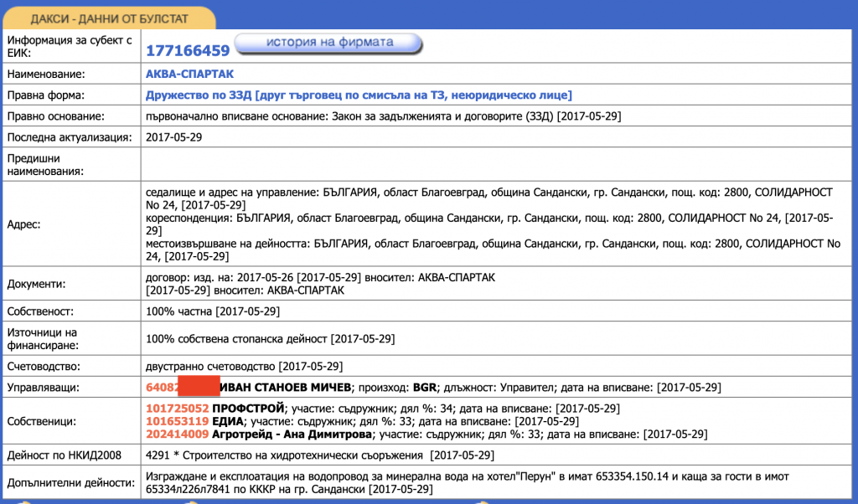Open the EIK number 177166459 link
Image resolution: width=858 pixels, height=504 pixels.
click(x=188, y=50)
